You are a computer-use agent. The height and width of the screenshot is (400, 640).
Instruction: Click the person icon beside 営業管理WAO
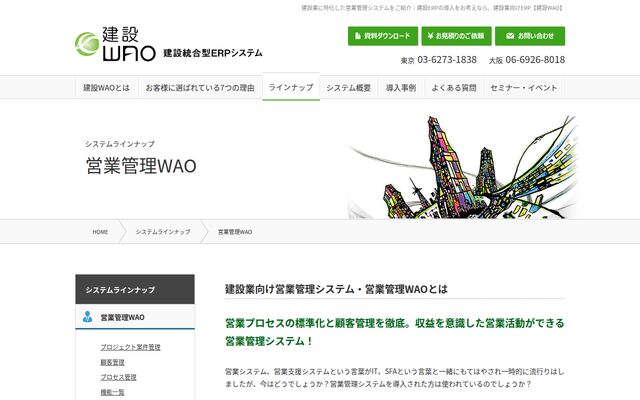[87, 317]
